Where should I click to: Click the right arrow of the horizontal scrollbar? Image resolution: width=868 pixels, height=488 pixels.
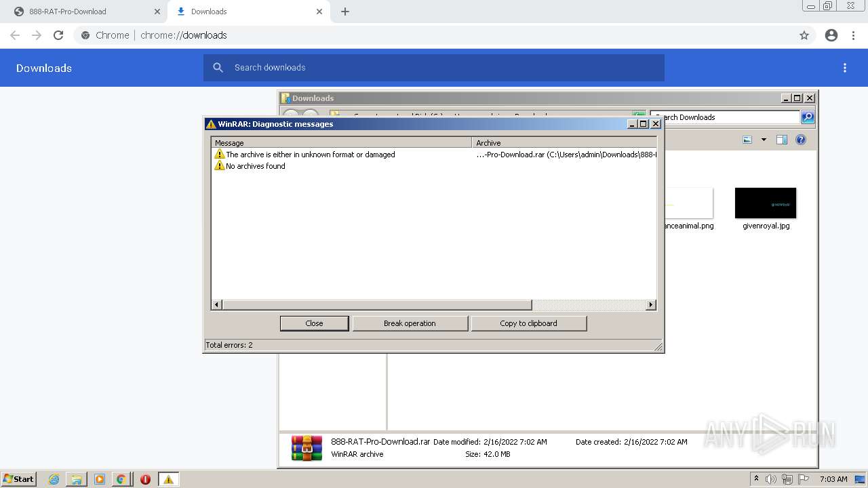651,305
